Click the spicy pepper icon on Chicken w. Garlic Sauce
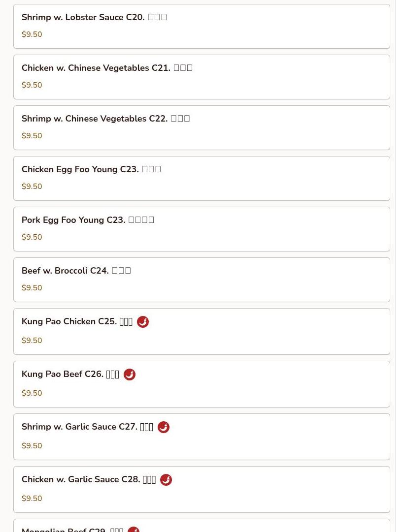 tap(166, 480)
